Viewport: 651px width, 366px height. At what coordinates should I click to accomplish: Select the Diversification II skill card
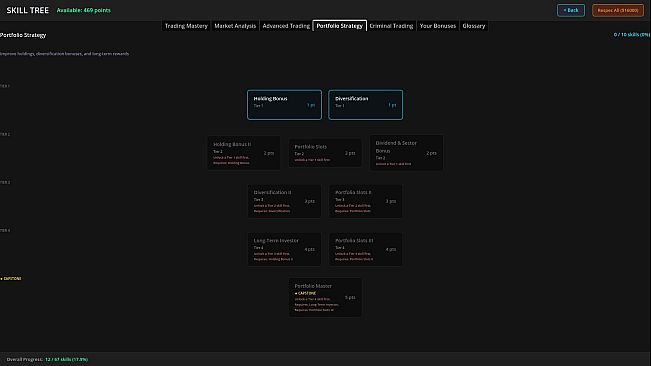[284, 201]
